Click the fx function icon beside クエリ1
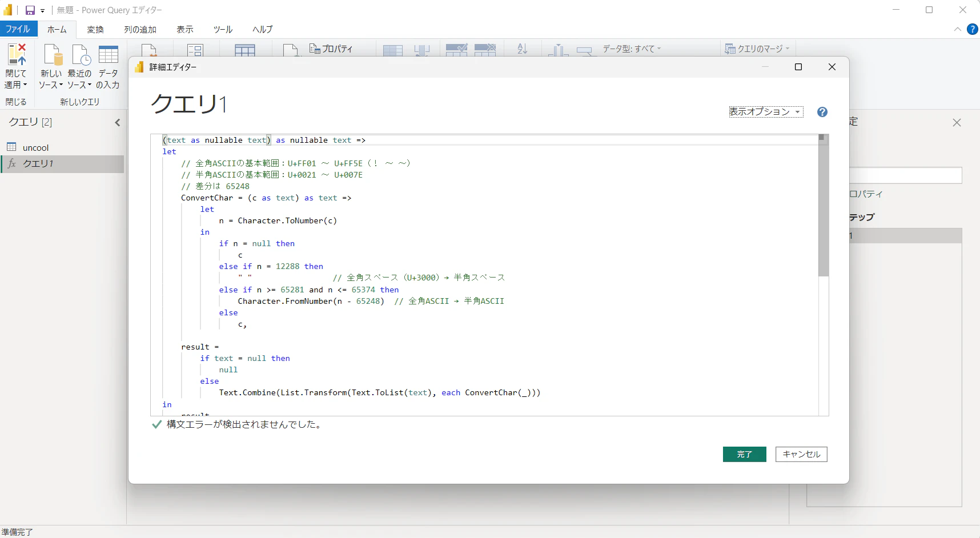The image size is (980, 538). click(x=11, y=163)
